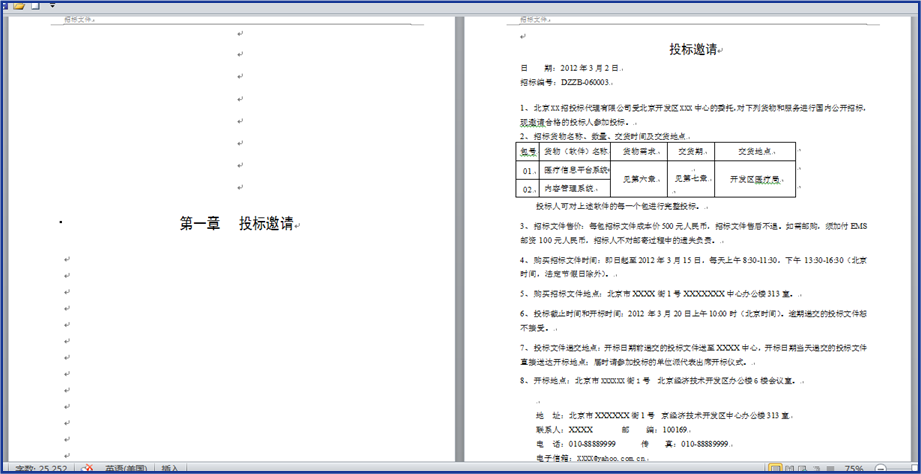
Task: Click the Open folder icon in quick access toolbar
Action: click(x=19, y=5)
